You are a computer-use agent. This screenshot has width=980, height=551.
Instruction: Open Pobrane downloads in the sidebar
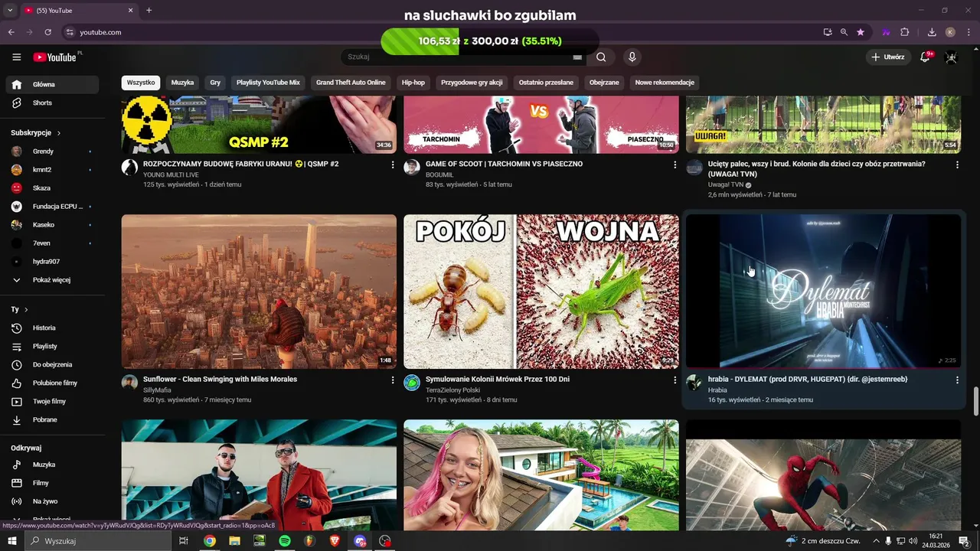click(52, 419)
